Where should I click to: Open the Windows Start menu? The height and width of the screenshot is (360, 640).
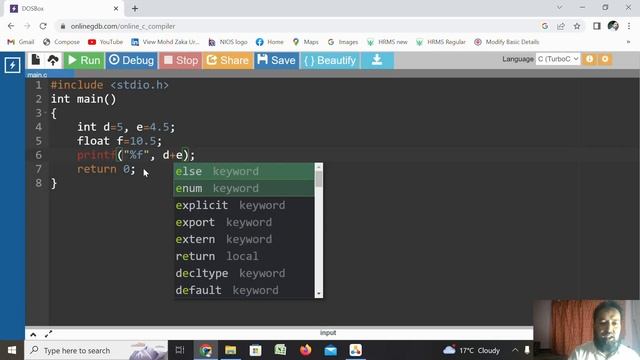12,350
